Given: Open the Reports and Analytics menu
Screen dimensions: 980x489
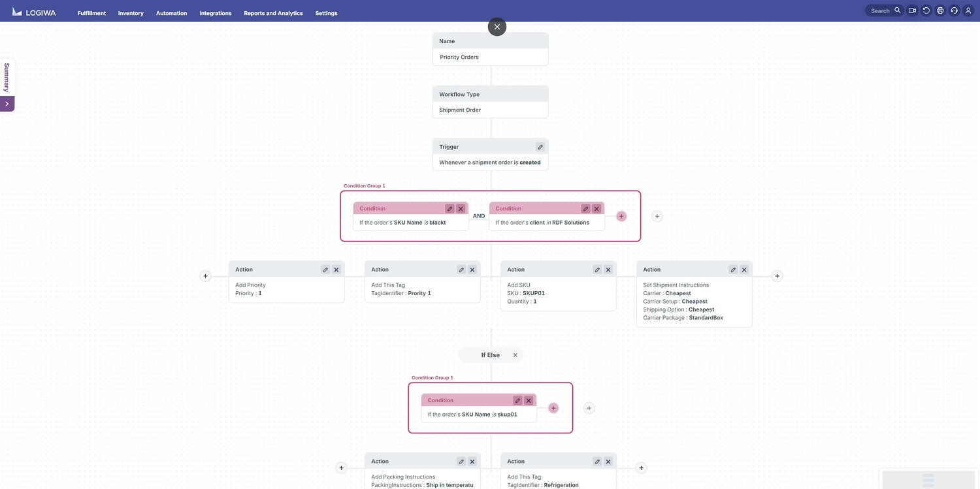Looking at the screenshot, I should pos(273,13).
